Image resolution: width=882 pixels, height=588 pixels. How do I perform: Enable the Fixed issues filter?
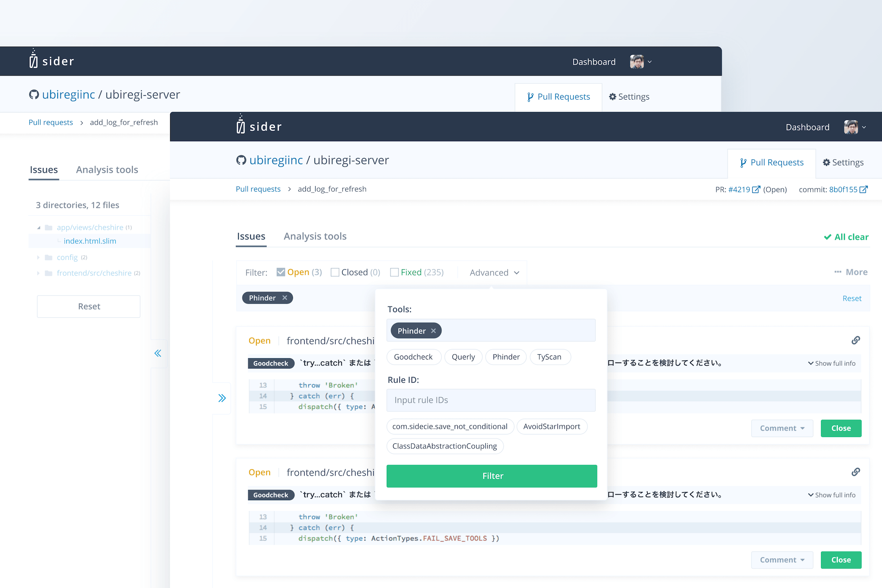coord(394,272)
